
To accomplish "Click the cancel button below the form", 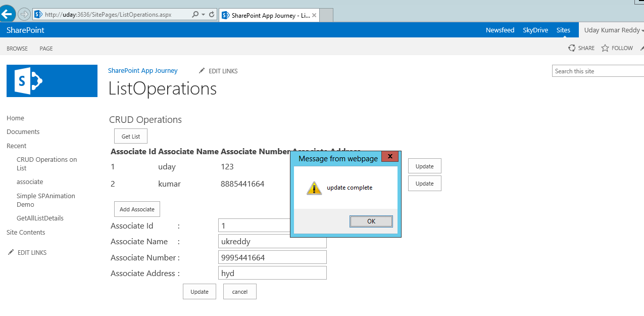I will point(240,292).
